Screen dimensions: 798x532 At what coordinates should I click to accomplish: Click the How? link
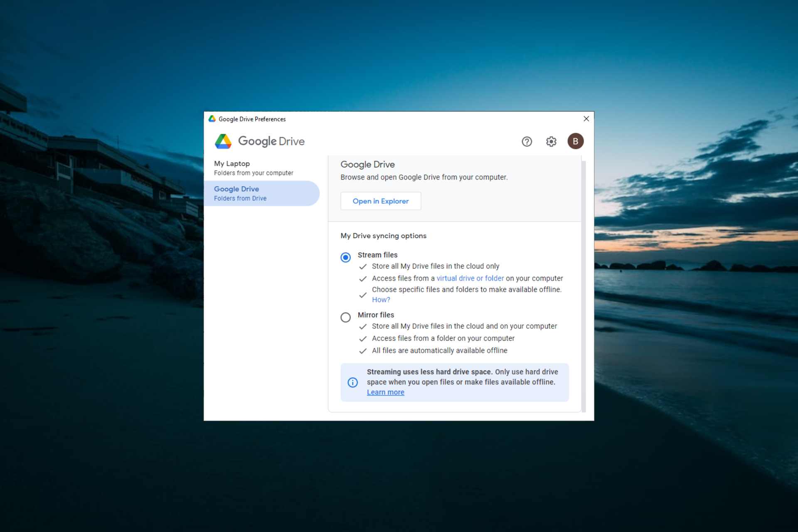click(381, 300)
